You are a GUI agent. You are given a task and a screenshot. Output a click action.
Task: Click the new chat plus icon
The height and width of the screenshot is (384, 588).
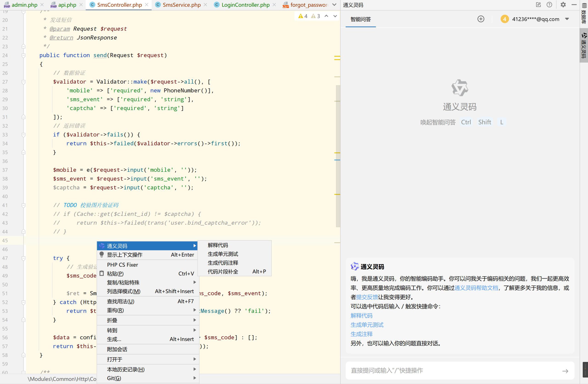pos(481,19)
